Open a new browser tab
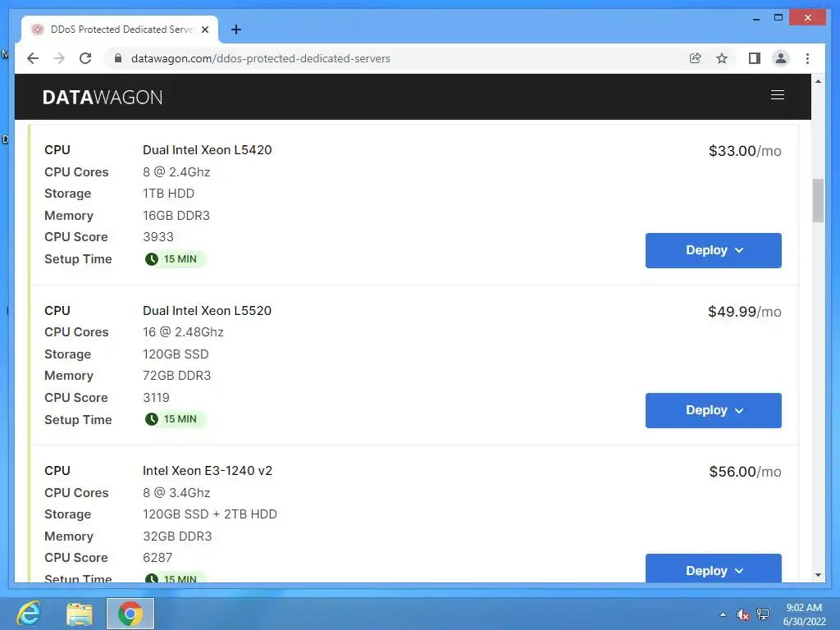 coord(236,30)
